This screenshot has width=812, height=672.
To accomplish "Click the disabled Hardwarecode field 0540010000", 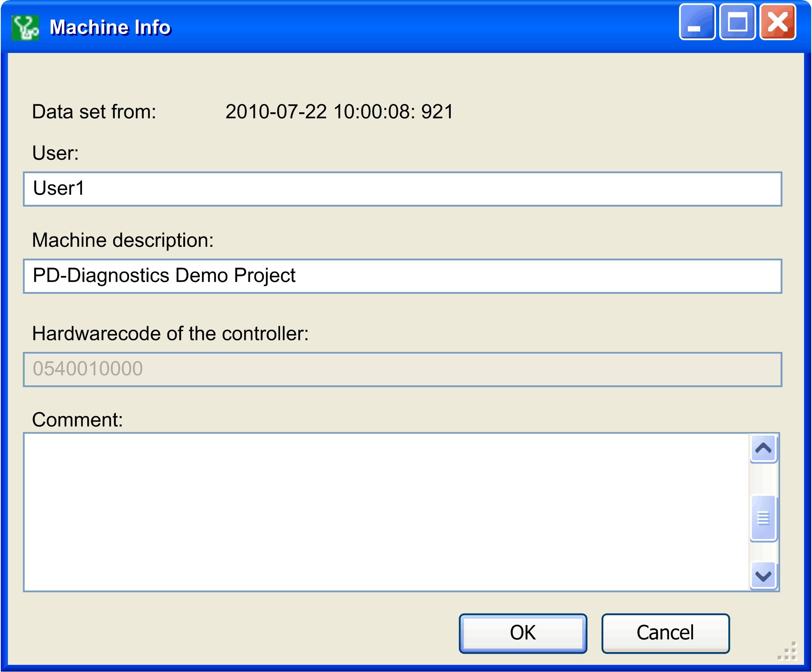I will (402, 369).
